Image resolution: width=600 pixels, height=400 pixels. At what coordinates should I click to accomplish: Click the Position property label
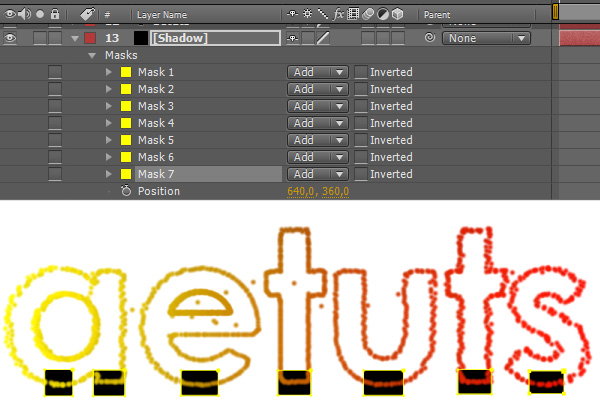coord(159,191)
